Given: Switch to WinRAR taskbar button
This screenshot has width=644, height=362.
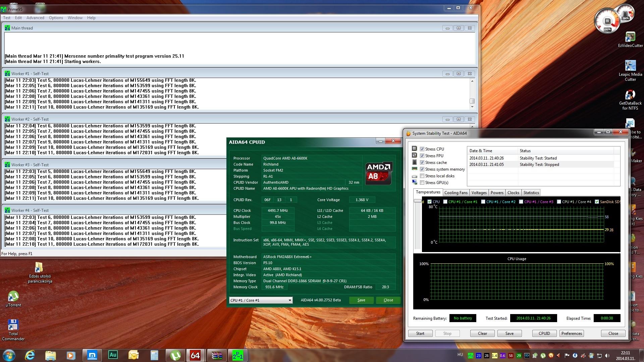Looking at the screenshot, I should click(217, 355).
